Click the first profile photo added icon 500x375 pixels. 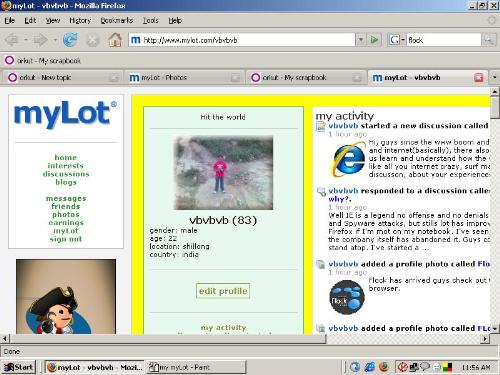coord(320,265)
